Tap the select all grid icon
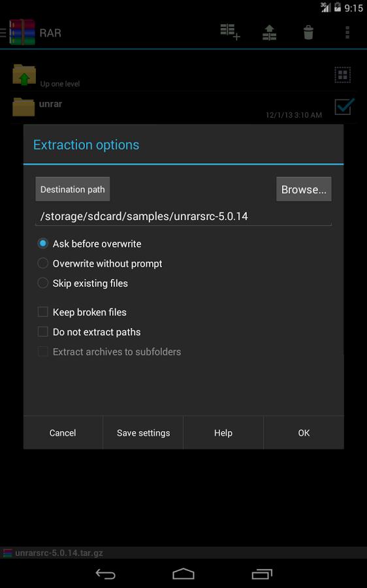Screen dimensions: 367x588 pos(343,75)
